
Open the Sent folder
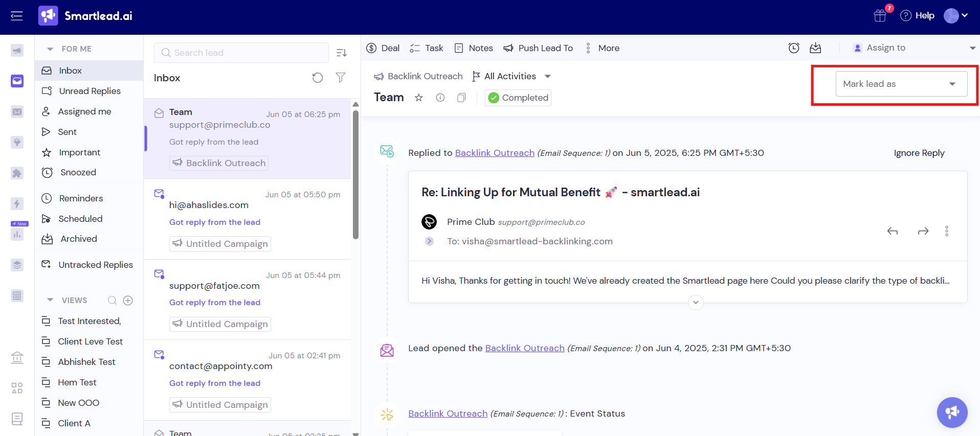(x=89, y=132)
